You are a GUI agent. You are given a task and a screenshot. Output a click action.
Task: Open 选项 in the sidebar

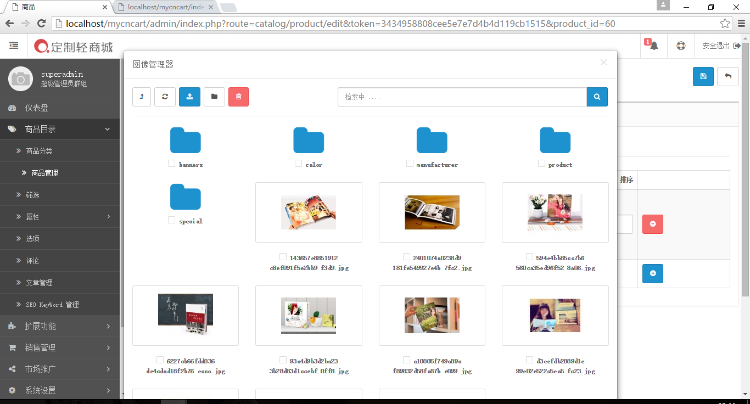coord(60,239)
